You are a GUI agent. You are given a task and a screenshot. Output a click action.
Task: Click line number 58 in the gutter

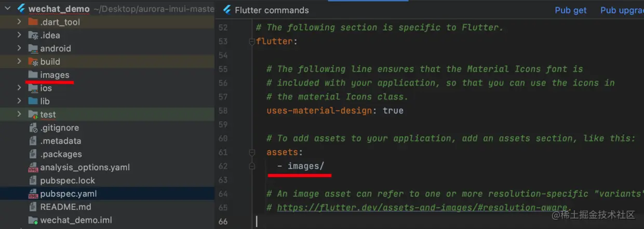pyautogui.click(x=223, y=111)
